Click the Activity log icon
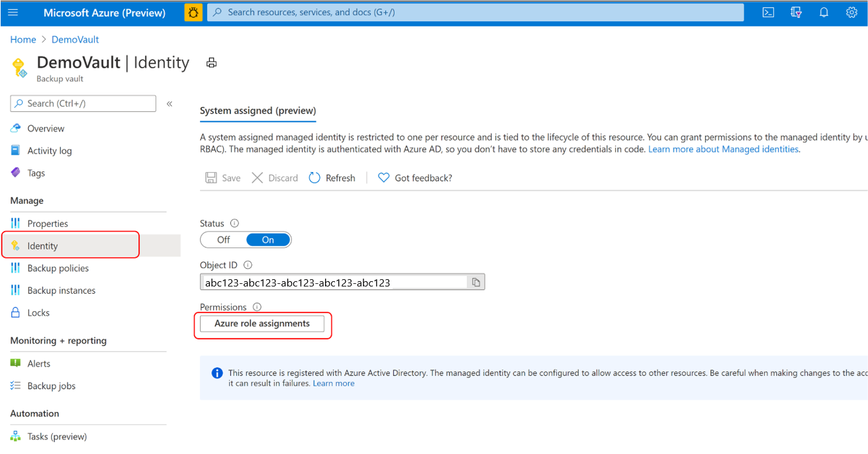The image size is (868, 454). (16, 151)
